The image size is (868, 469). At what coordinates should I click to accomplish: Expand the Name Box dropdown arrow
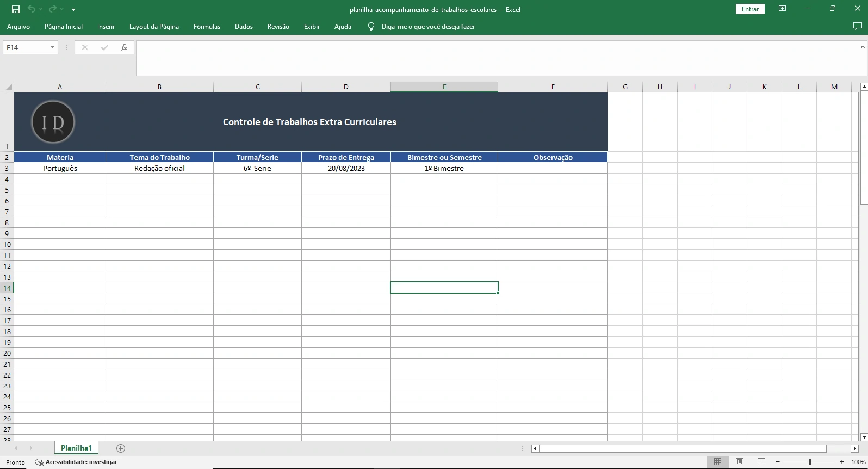pos(52,47)
